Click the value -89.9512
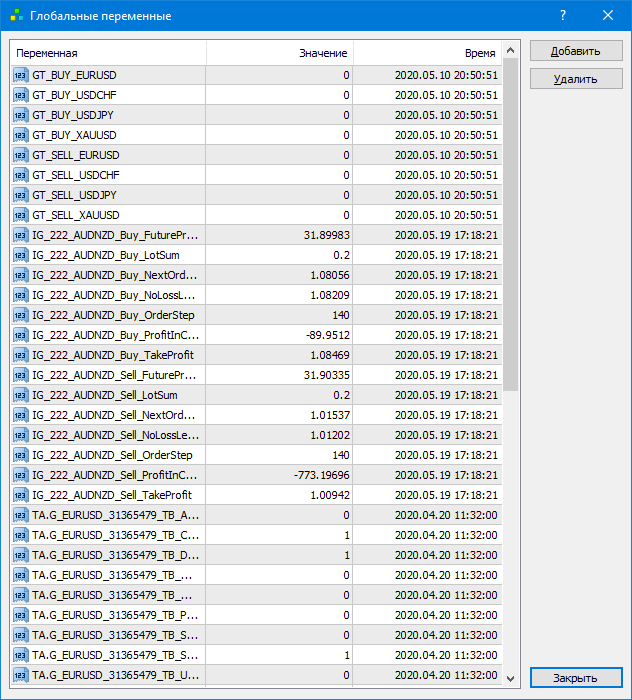 [328, 335]
